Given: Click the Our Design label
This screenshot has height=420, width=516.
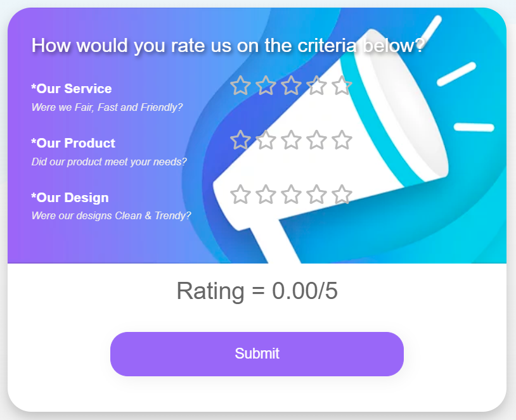Looking at the screenshot, I should click(x=70, y=198).
